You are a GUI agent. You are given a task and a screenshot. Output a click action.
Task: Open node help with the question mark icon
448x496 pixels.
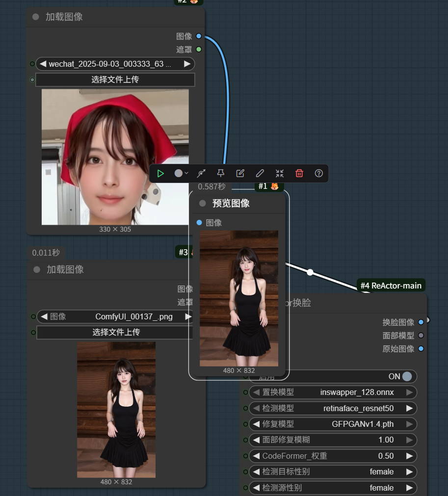tap(318, 173)
